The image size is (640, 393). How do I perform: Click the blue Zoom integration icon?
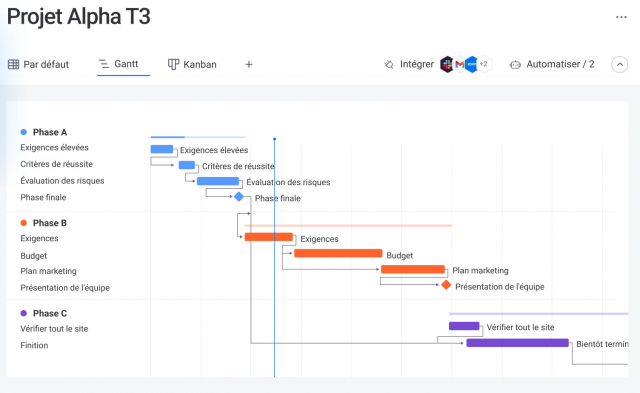(471, 64)
